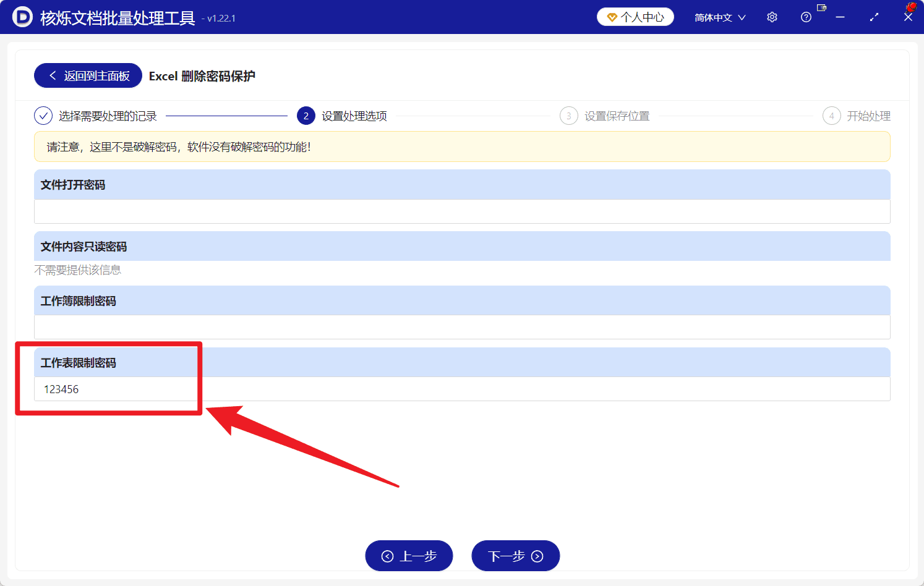Click the screen-cast window icon in title bar

click(x=822, y=8)
